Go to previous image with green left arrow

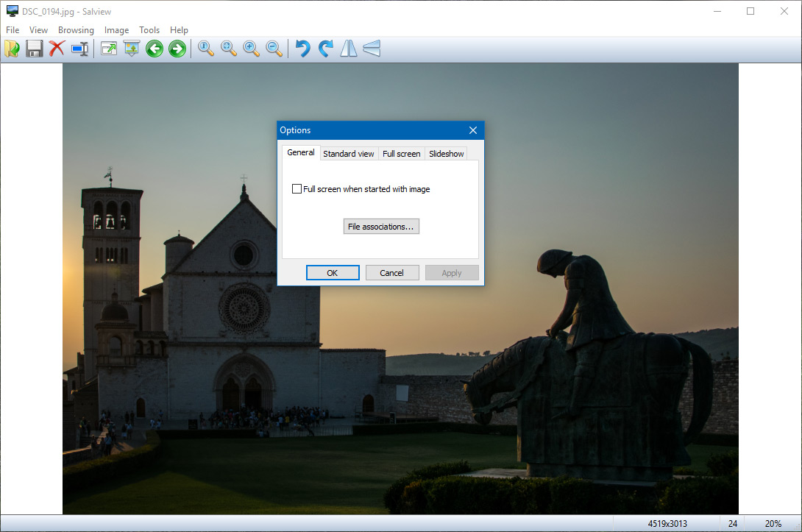(x=154, y=49)
